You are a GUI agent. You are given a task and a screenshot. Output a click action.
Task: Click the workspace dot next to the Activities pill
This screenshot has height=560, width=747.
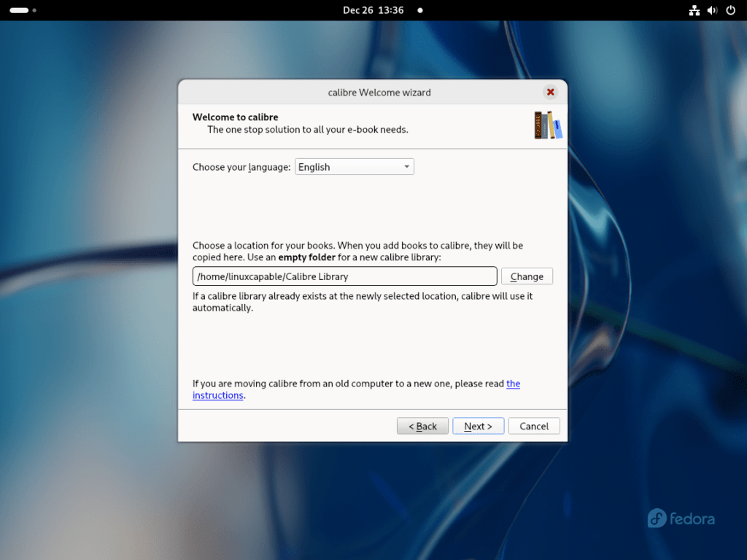(33, 10)
